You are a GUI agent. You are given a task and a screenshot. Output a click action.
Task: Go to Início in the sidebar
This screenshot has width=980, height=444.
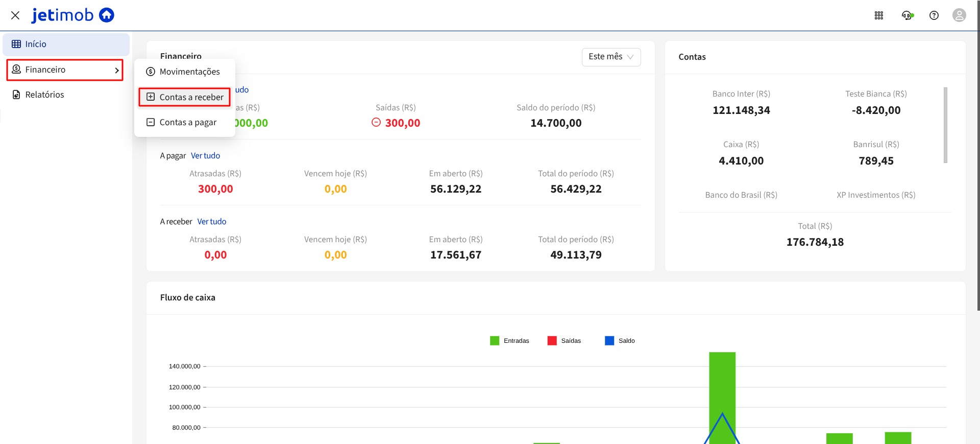click(36, 44)
